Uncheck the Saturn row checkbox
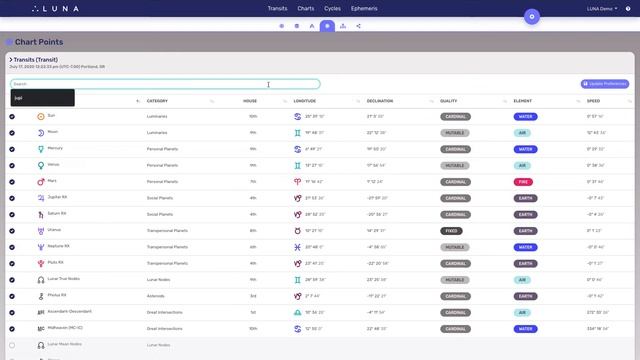640x360 pixels. click(x=12, y=215)
